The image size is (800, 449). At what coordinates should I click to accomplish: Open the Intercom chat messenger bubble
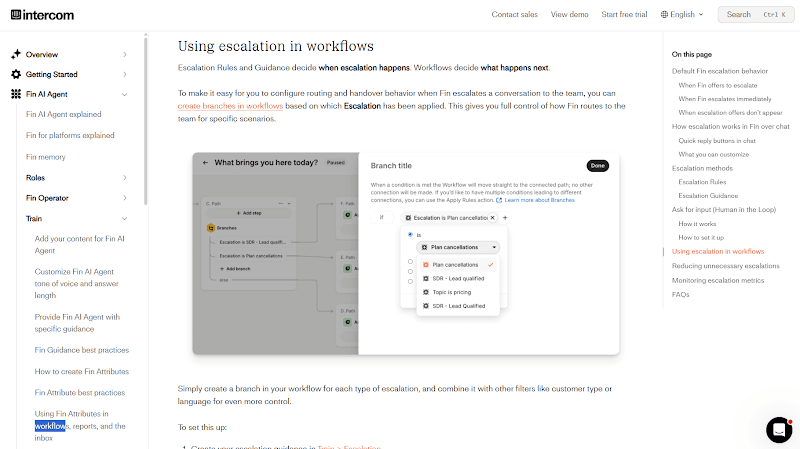[779, 430]
